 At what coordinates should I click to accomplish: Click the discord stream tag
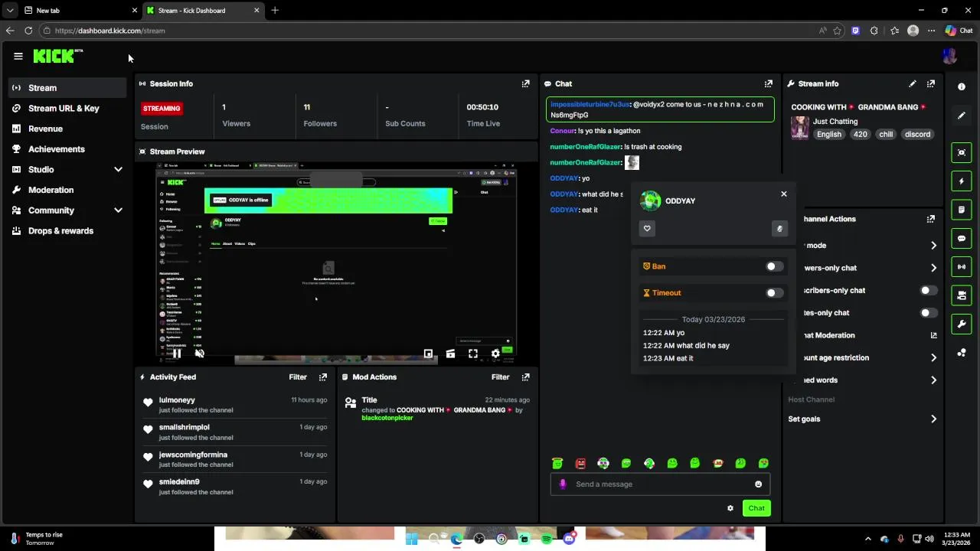(917, 134)
